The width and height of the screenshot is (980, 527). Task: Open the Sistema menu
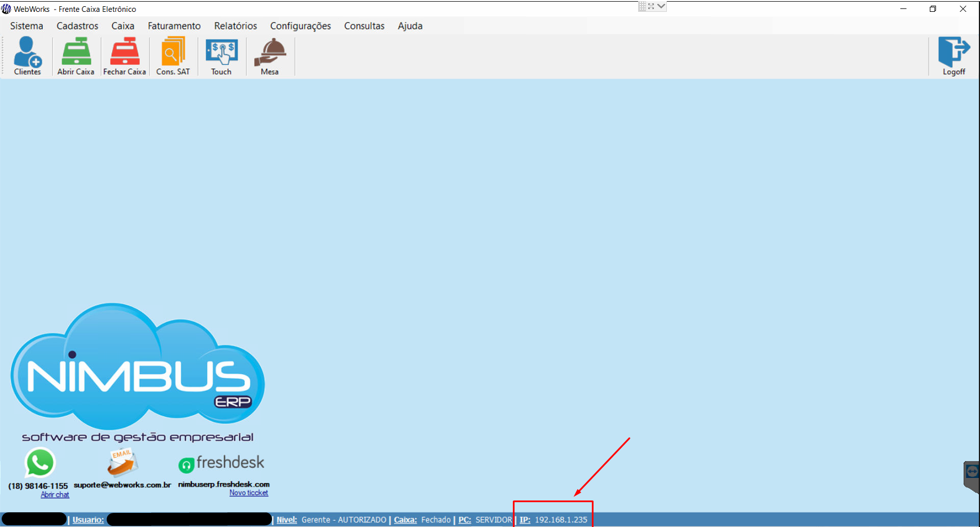tap(27, 26)
